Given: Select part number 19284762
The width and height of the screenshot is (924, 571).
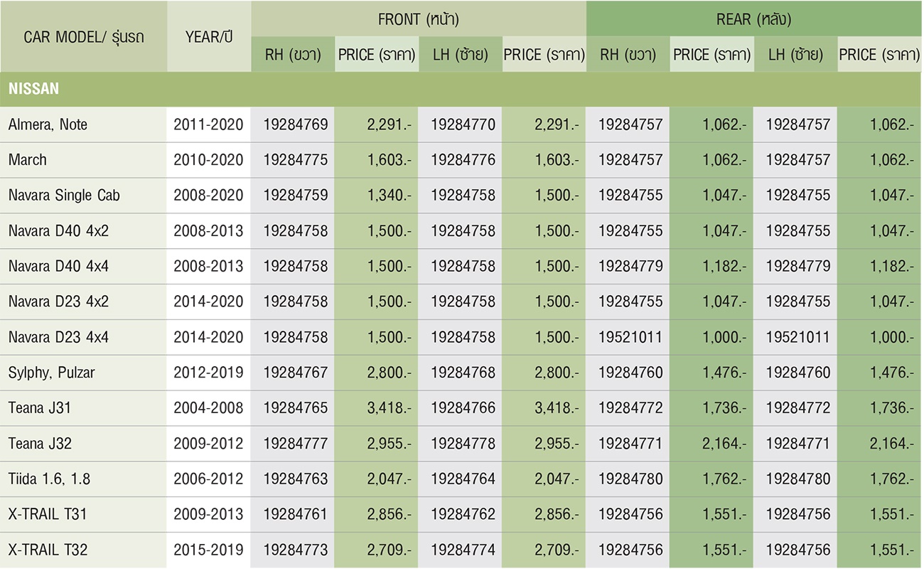Looking at the screenshot, I should (x=463, y=514).
